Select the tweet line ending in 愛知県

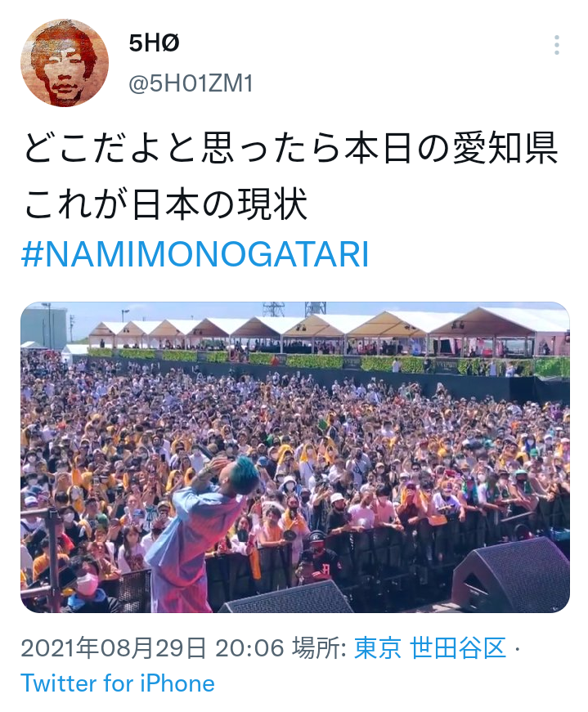click(x=290, y=149)
